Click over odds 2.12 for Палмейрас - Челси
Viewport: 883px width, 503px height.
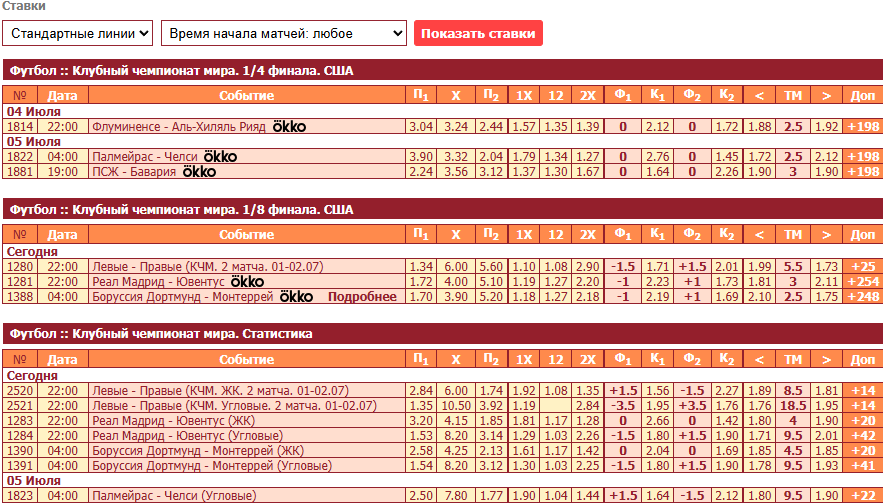(826, 157)
